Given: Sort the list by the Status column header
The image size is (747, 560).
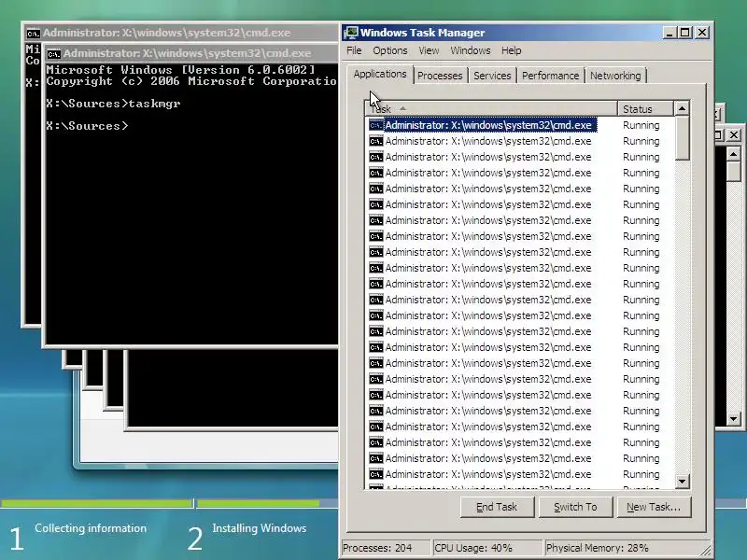Looking at the screenshot, I should pyautogui.click(x=645, y=108).
